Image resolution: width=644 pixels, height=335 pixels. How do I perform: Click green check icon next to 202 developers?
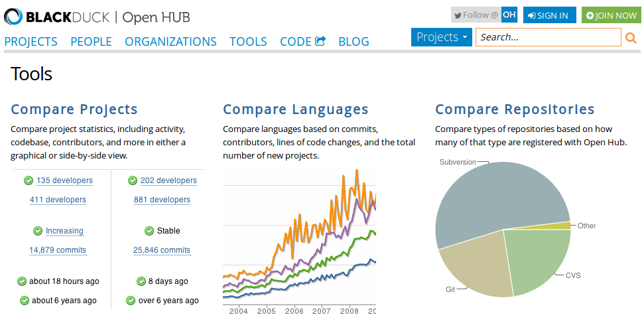pyautogui.click(x=133, y=180)
